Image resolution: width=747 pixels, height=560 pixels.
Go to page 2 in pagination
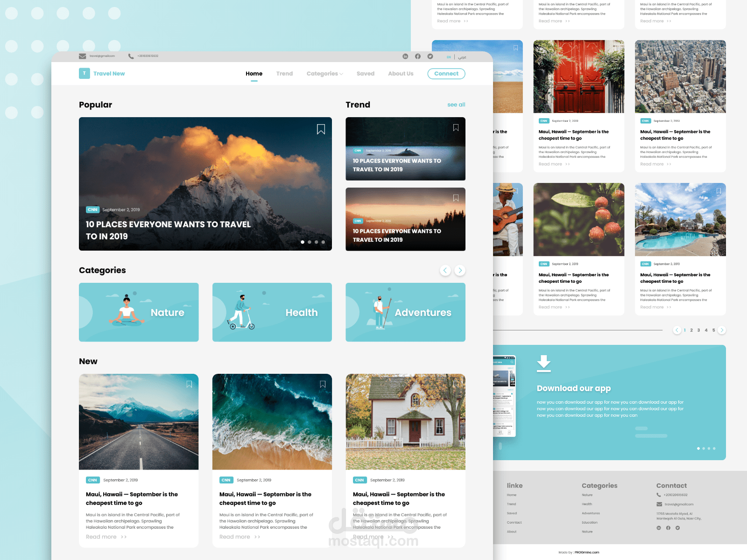[x=691, y=330]
